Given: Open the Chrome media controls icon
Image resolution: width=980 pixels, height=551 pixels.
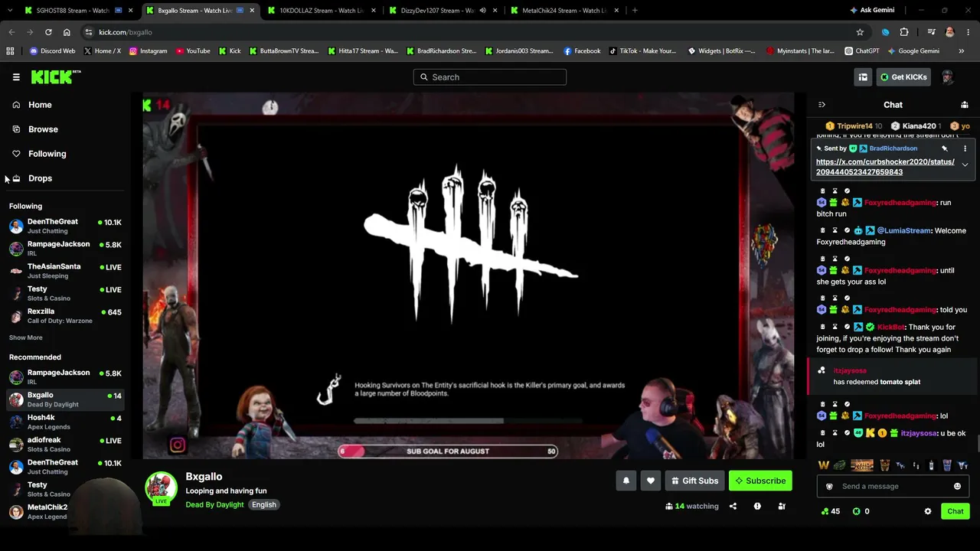Looking at the screenshot, I should [931, 32].
